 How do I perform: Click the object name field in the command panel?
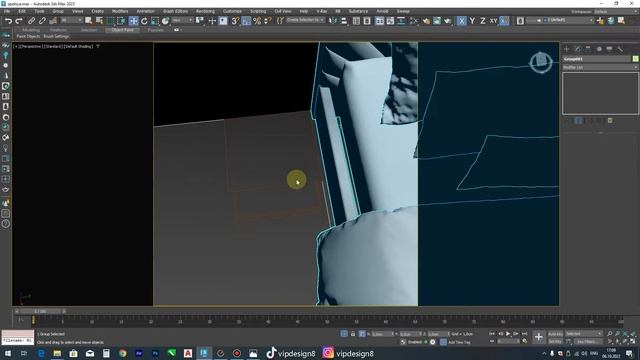coord(597,59)
